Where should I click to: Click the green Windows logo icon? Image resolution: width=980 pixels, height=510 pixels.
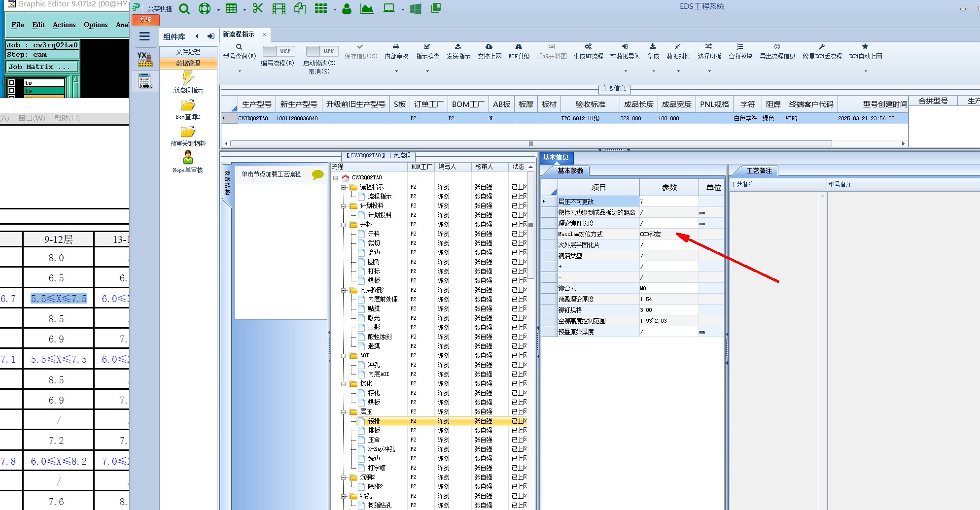[x=416, y=9]
